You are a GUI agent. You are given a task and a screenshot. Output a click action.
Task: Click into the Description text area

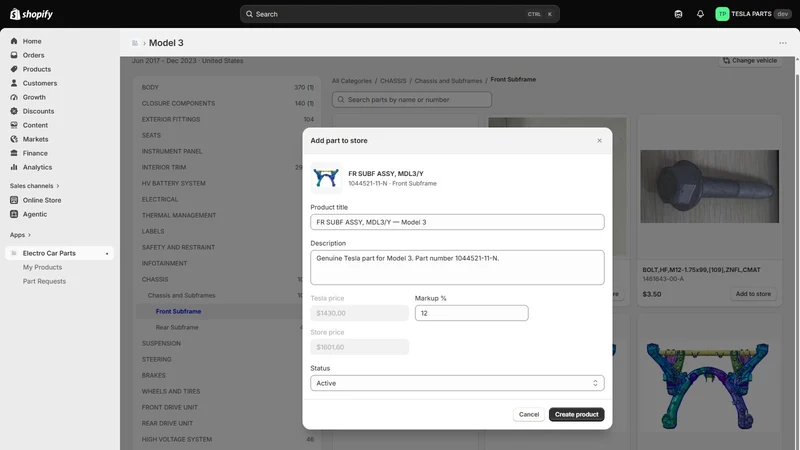457,267
